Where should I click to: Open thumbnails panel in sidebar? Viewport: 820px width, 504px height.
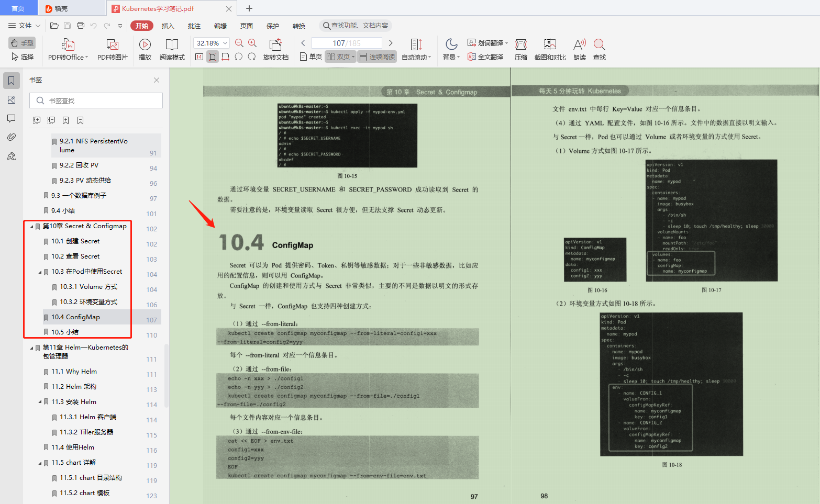(12, 99)
